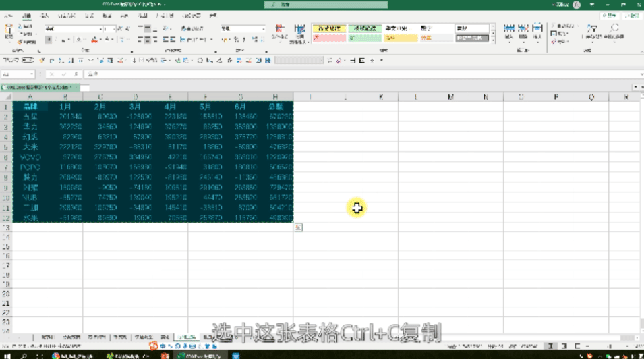The height and width of the screenshot is (359, 644).
Task: Collapse the ribbon with the chevron
Action: point(641,51)
